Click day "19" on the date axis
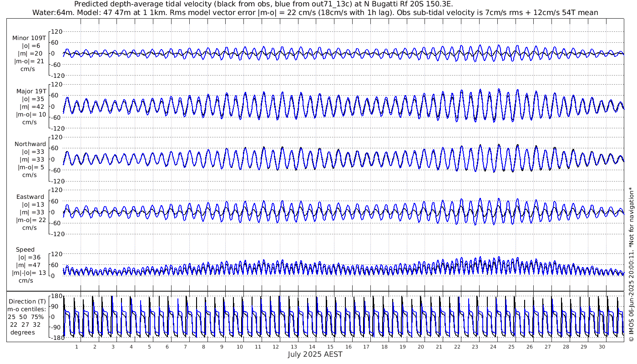This screenshot has width=637, height=364. tap(403, 347)
